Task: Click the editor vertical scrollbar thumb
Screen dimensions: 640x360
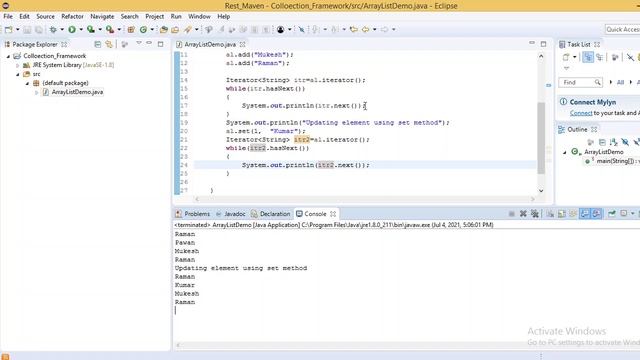Action: point(541,138)
